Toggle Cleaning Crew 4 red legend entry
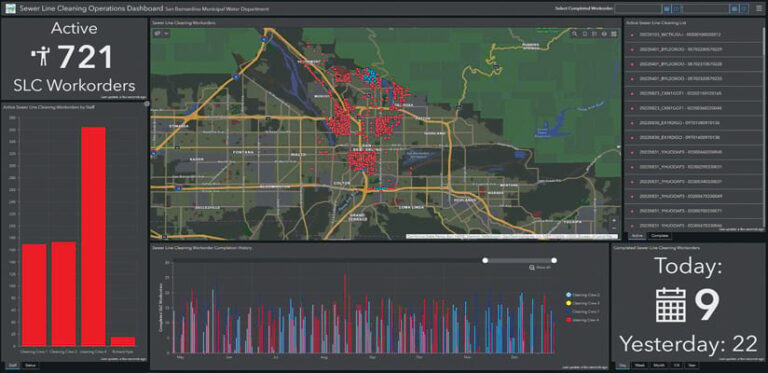The image size is (768, 373). click(582, 320)
